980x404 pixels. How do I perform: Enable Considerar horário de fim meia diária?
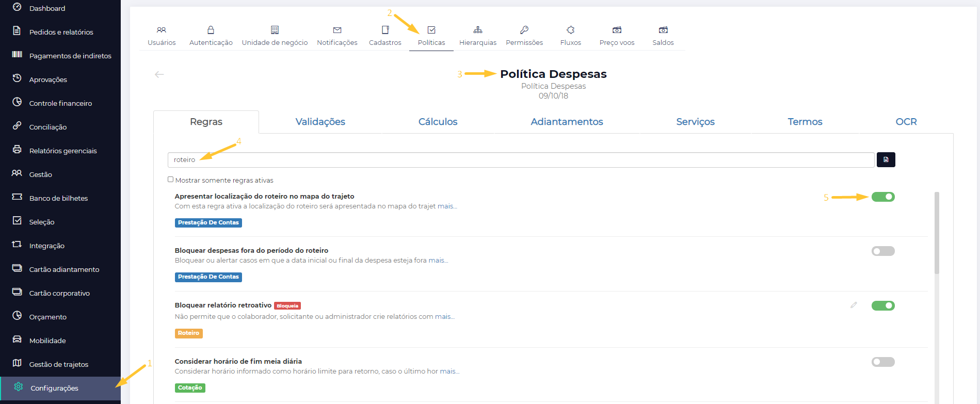[883, 362]
